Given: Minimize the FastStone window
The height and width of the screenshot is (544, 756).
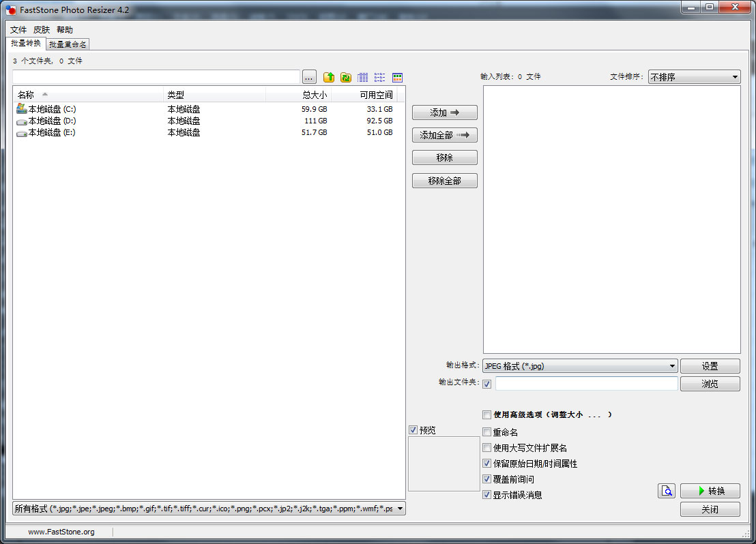Looking at the screenshot, I should click(x=691, y=7).
